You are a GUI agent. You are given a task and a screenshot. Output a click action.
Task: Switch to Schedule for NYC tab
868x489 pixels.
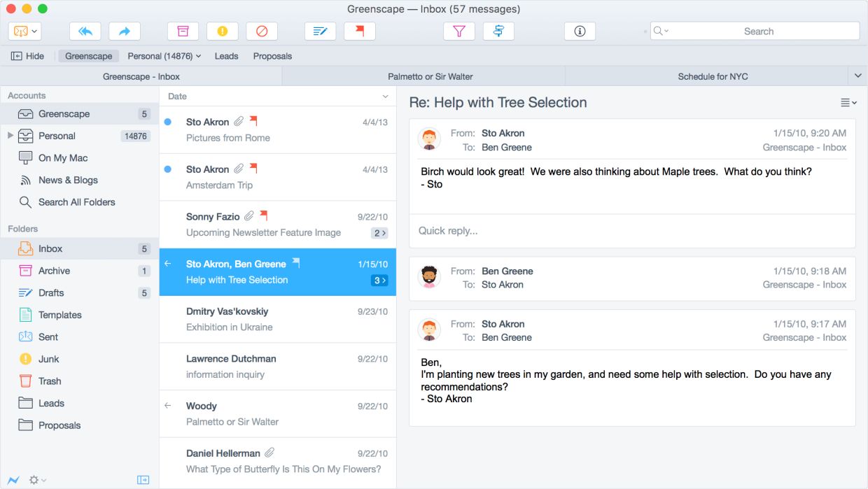(713, 76)
